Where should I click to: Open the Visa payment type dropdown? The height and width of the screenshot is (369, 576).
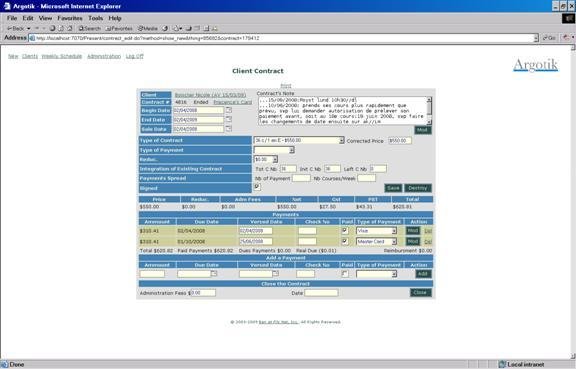tap(394, 231)
